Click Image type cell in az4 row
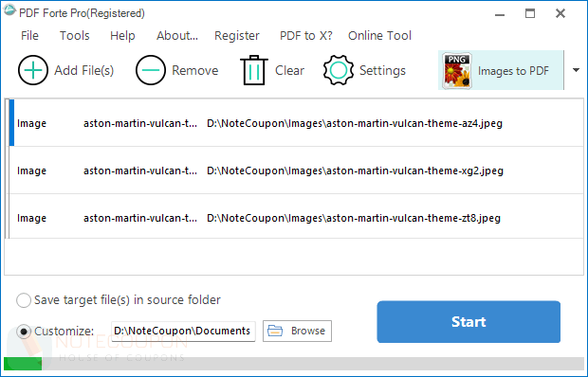 point(31,123)
